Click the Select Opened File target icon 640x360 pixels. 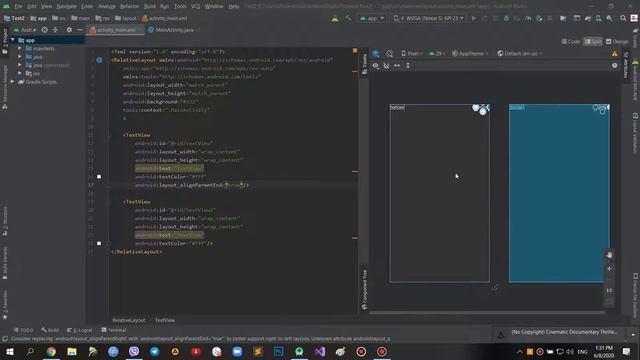coord(44,30)
